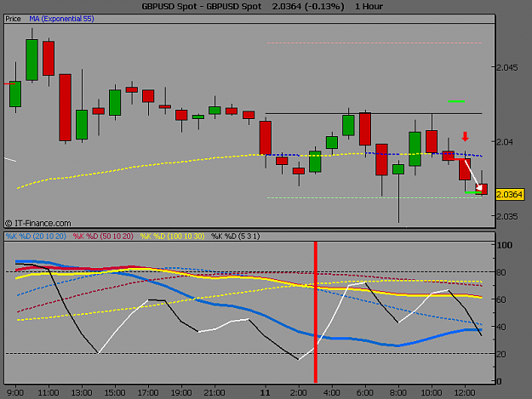The image size is (532, 399).
Task: Click the 20 level on stochastic axis
Action: click(x=502, y=354)
